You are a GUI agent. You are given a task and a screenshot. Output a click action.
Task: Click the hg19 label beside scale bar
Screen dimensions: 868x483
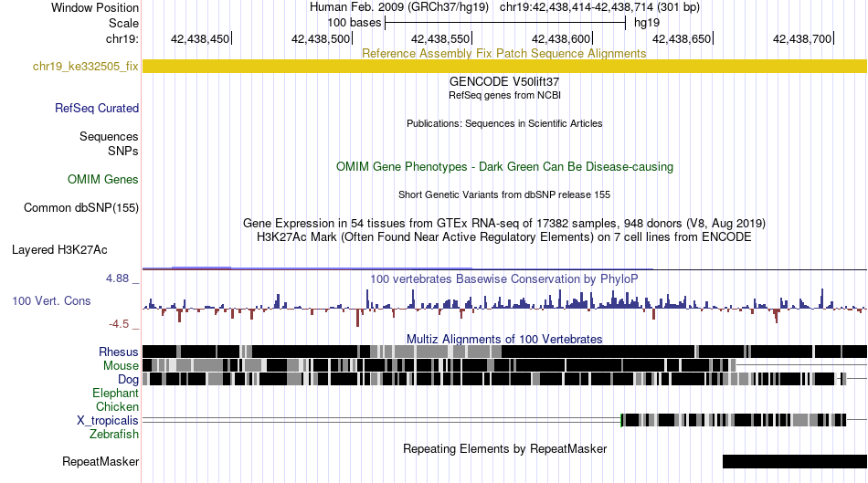(647, 23)
